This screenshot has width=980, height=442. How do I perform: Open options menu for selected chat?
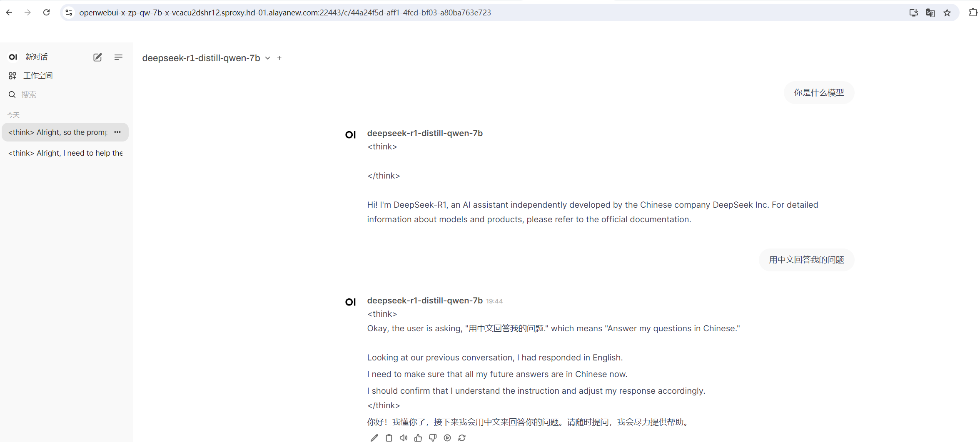117,132
